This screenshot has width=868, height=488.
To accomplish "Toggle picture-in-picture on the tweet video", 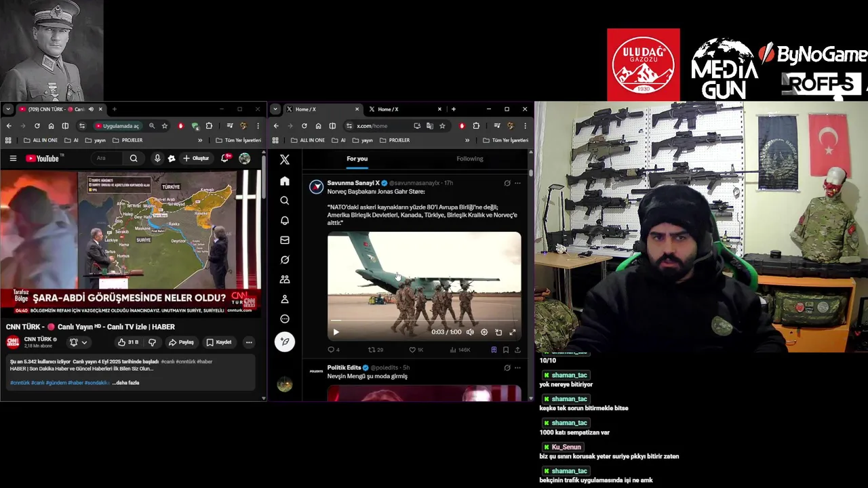I will click(x=498, y=332).
